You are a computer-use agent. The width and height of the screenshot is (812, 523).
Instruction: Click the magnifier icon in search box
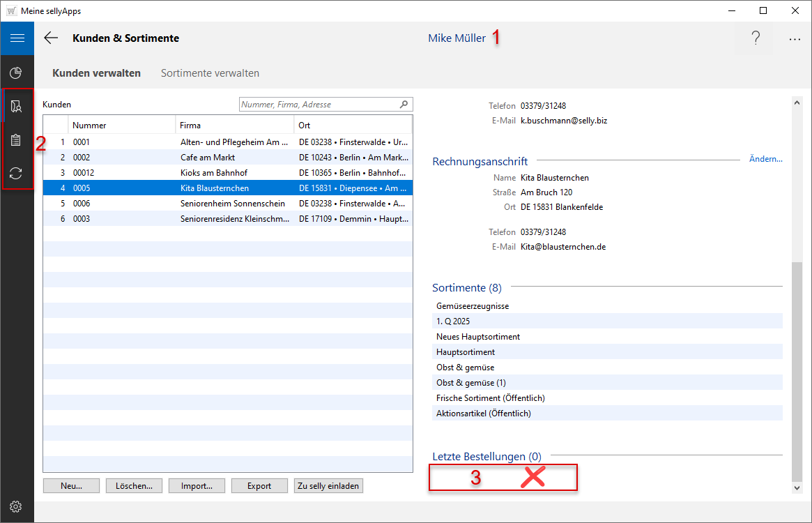click(404, 105)
